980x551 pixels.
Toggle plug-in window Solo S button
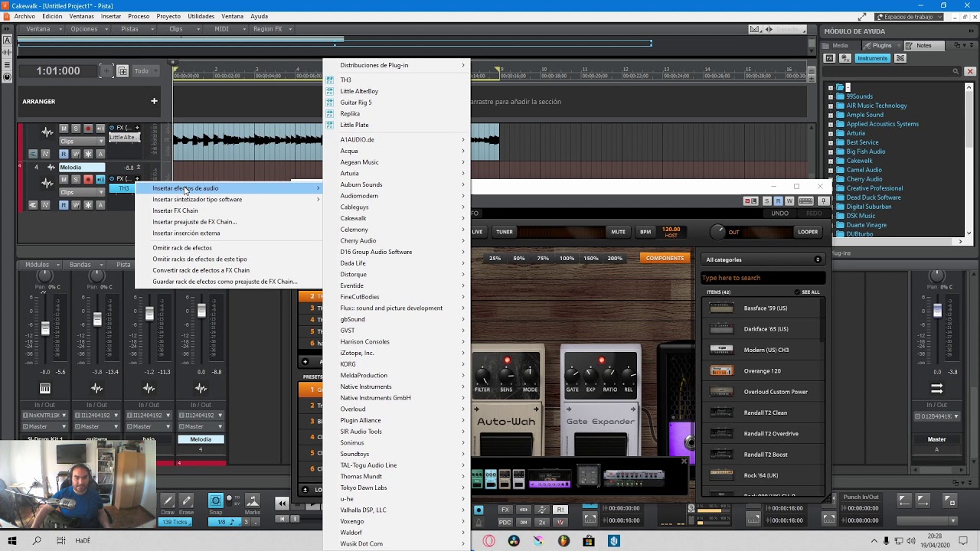pos(766,201)
